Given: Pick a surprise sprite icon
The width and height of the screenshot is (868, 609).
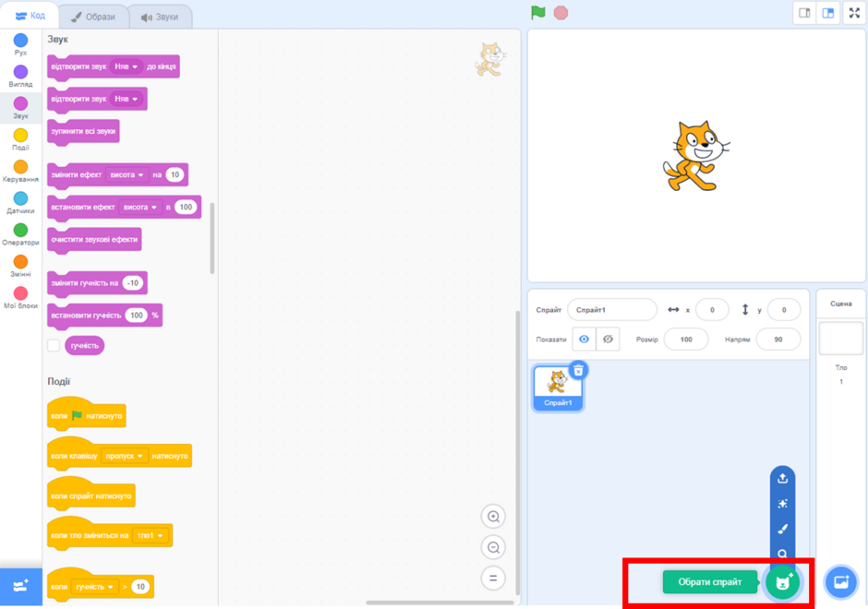Looking at the screenshot, I should tap(782, 504).
